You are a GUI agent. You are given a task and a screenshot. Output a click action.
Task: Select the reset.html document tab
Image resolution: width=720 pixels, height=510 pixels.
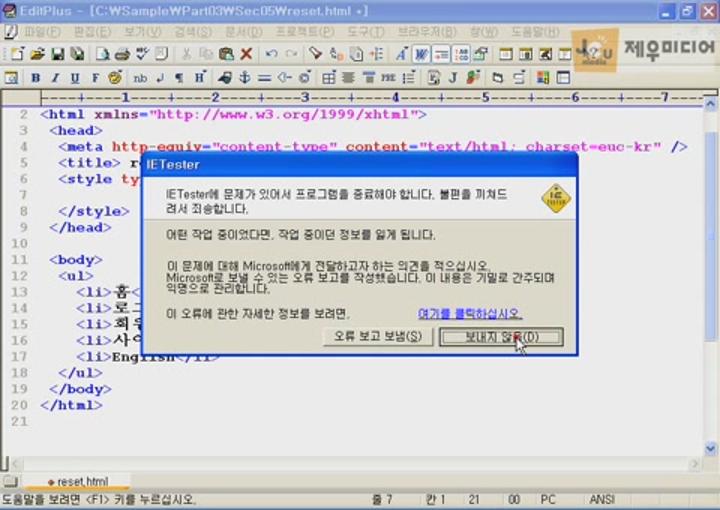78,482
